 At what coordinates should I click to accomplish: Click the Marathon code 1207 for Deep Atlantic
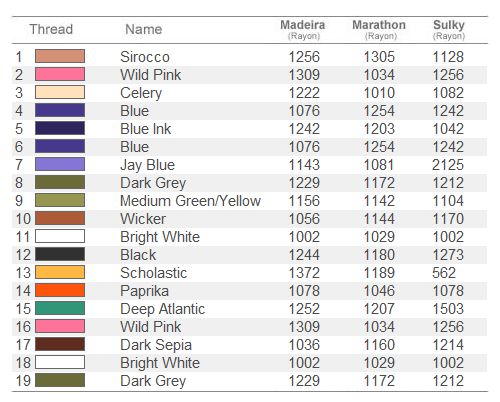coord(379,309)
